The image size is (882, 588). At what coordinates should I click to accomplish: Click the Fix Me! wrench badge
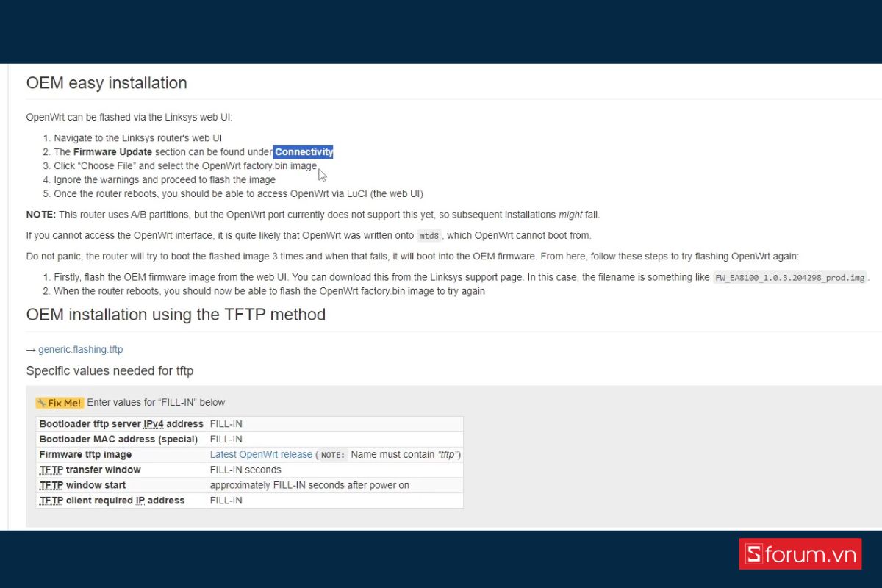click(x=60, y=403)
